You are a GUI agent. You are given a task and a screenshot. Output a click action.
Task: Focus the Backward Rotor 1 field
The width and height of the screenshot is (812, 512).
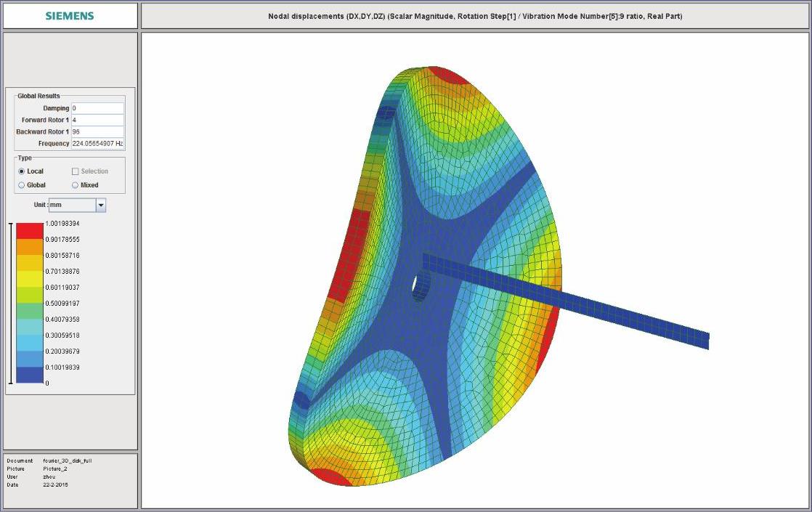[97, 131]
